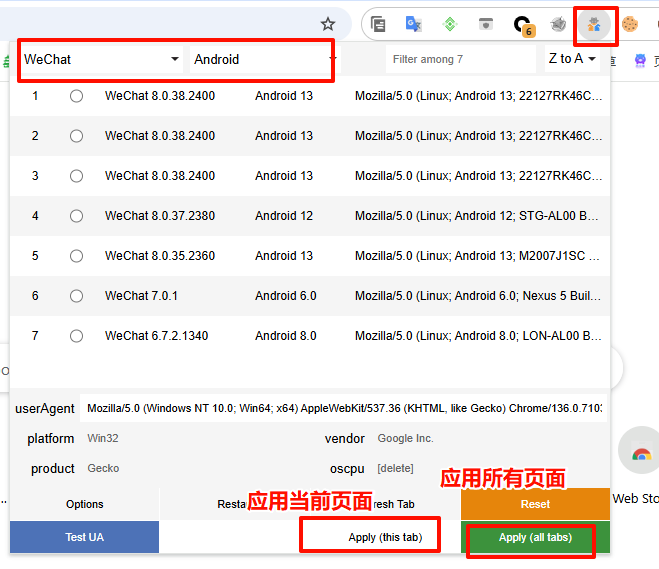Choose the WeChat 8.0.35.2360 radio button
Viewport: 659px width, 569px height.
pyautogui.click(x=76, y=256)
